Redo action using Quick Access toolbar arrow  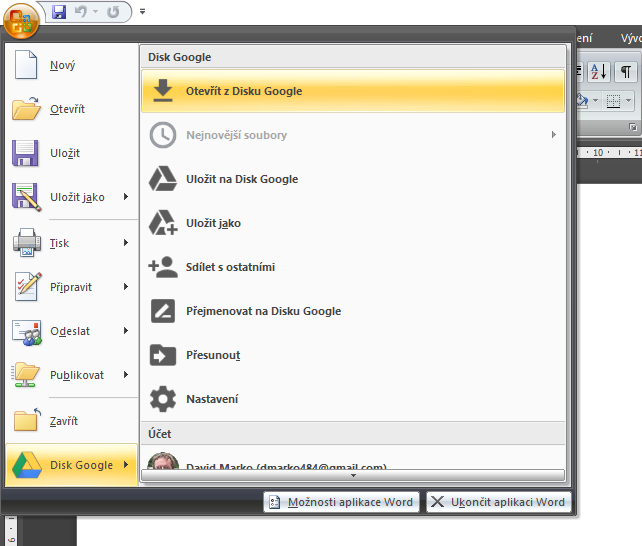pos(113,12)
